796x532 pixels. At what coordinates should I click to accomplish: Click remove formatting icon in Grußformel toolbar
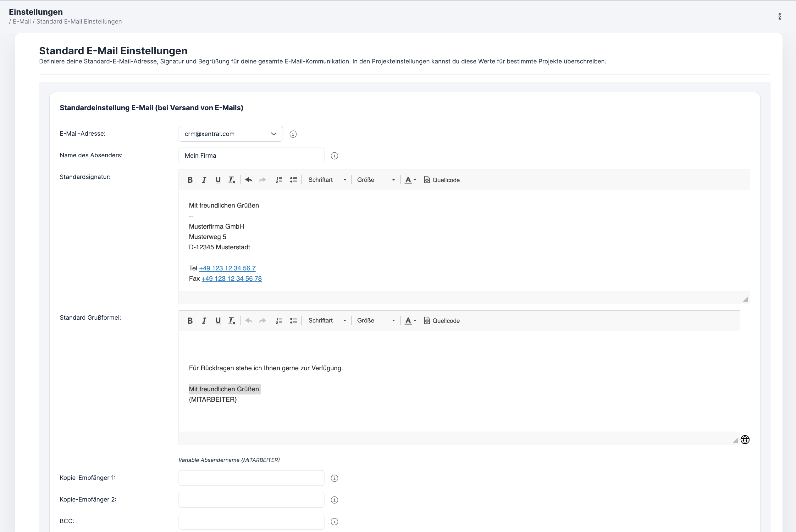[232, 321]
